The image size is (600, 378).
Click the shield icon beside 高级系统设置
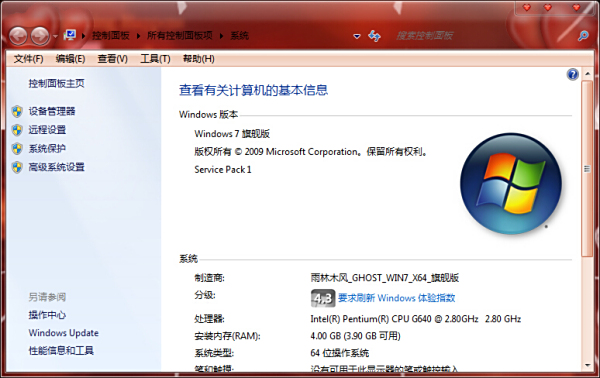(x=17, y=167)
